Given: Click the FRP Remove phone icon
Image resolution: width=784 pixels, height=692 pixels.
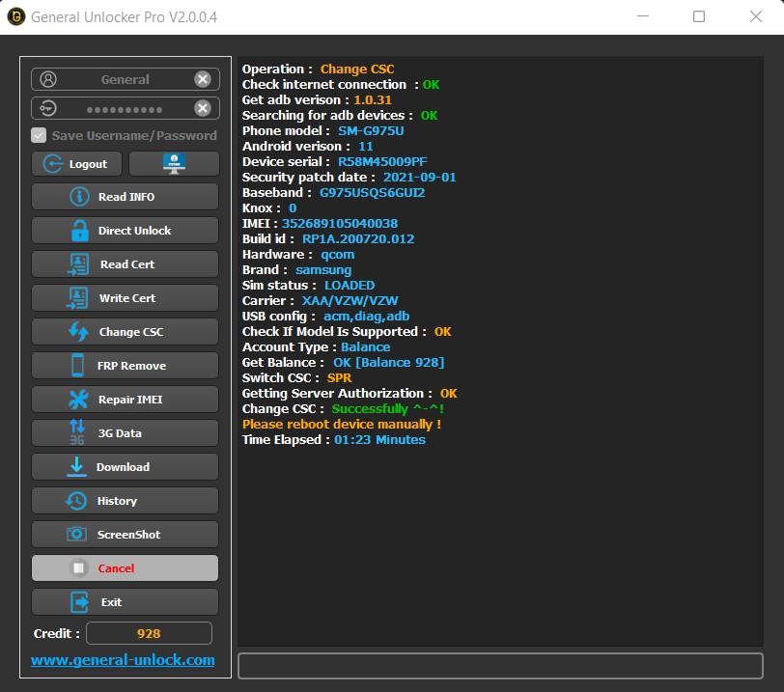Looking at the screenshot, I should [77, 365].
